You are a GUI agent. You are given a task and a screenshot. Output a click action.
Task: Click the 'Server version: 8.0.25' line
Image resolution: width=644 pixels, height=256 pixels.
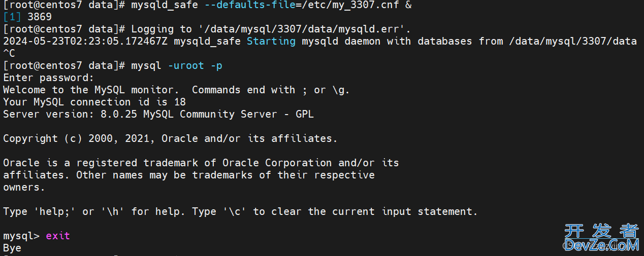click(158, 114)
